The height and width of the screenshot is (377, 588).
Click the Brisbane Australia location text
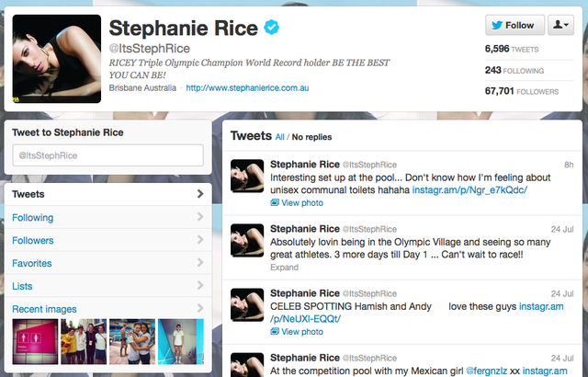tap(142, 88)
